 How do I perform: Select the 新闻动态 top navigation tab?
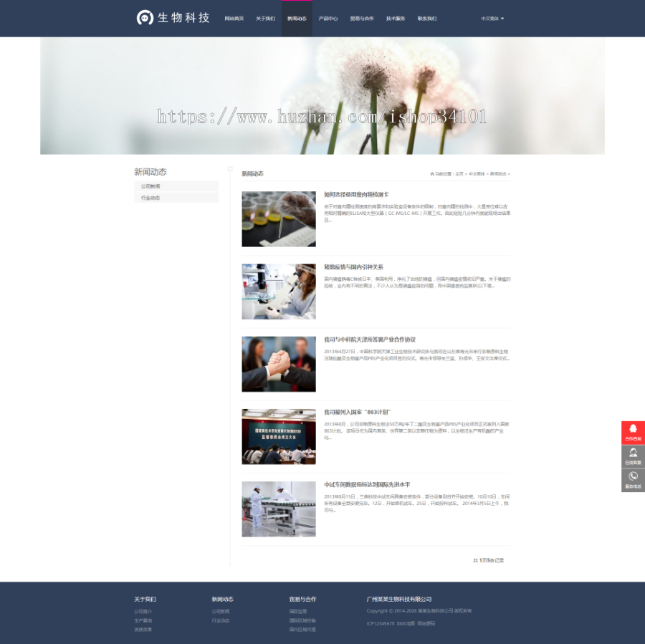coord(297,19)
